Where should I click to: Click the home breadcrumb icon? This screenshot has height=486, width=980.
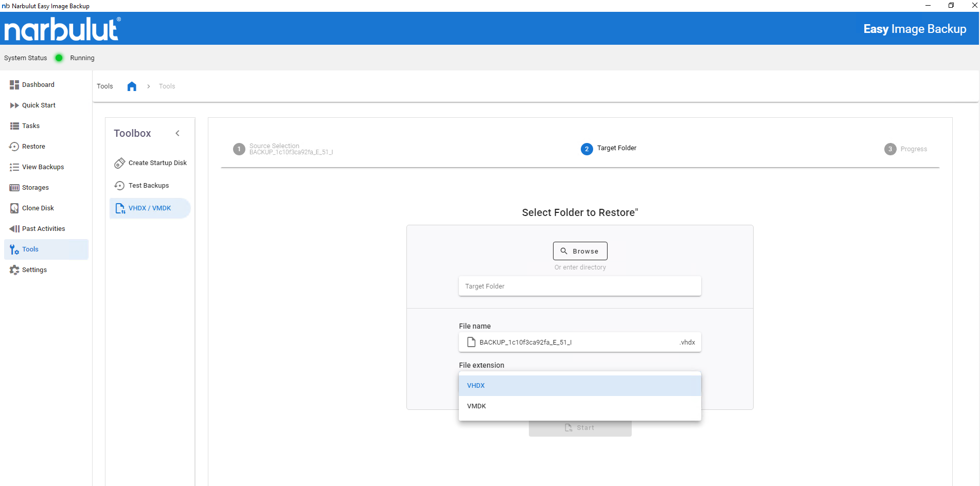[x=132, y=86]
